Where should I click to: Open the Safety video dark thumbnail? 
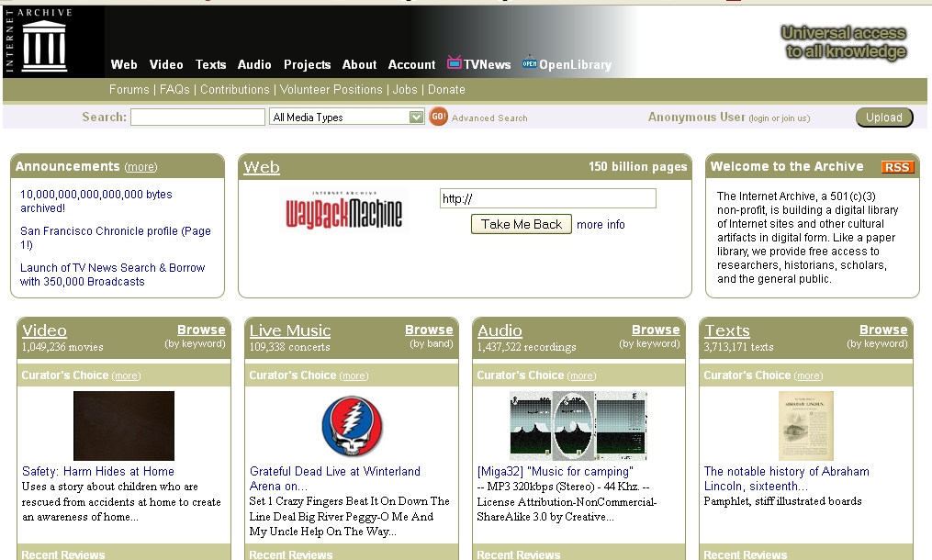point(124,426)
